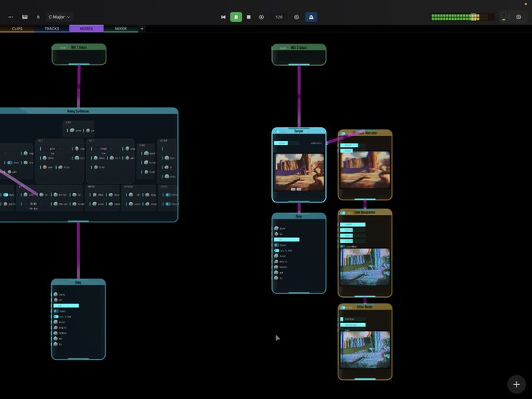
Task: Pause playback with the green button
Action: (x=236, y=17)
